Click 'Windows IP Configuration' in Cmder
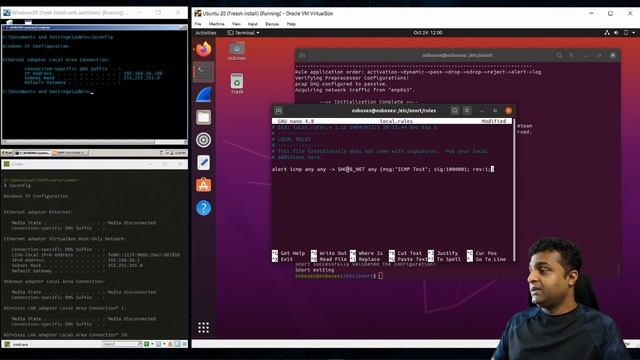Image resolution: width=640 pixels, height=360 pixels. tap(36, 196)
